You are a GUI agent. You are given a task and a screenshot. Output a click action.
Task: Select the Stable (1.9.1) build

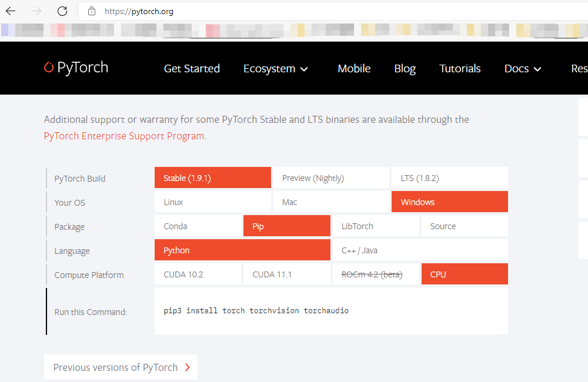pyautogui.click(x=213, y=177)
